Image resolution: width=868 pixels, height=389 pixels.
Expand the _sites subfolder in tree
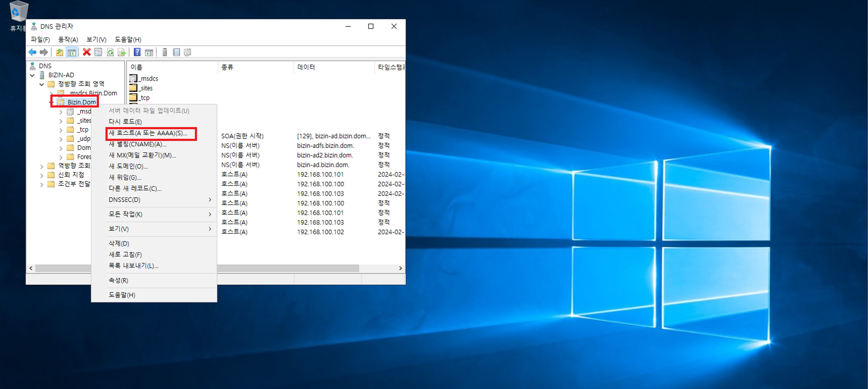click(61, 121)
